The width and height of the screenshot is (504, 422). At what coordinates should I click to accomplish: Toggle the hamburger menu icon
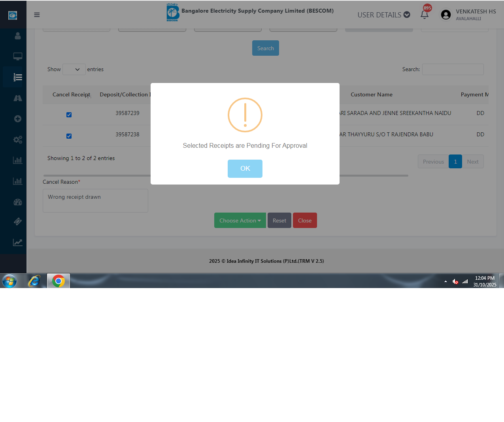click(37, 15)
